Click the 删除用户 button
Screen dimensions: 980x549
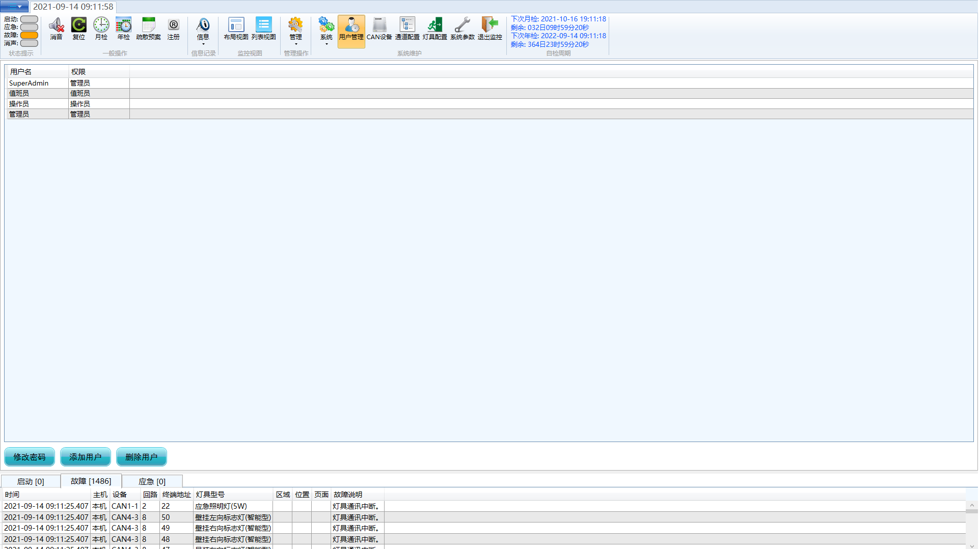[x=142, y=457]
